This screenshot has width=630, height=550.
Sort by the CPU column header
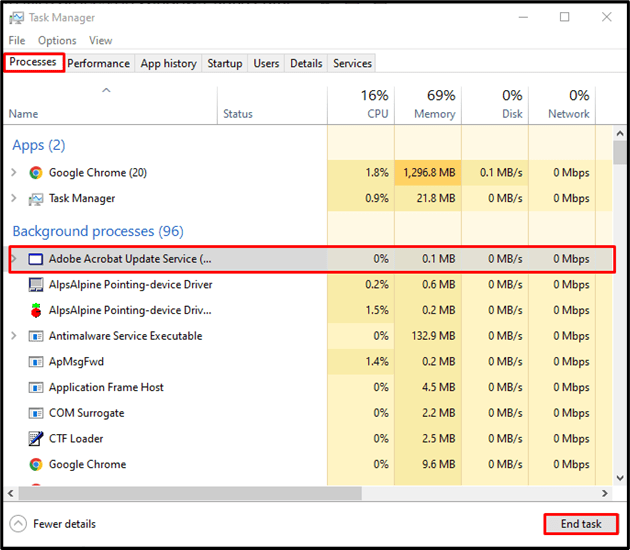tap(361, 106)
